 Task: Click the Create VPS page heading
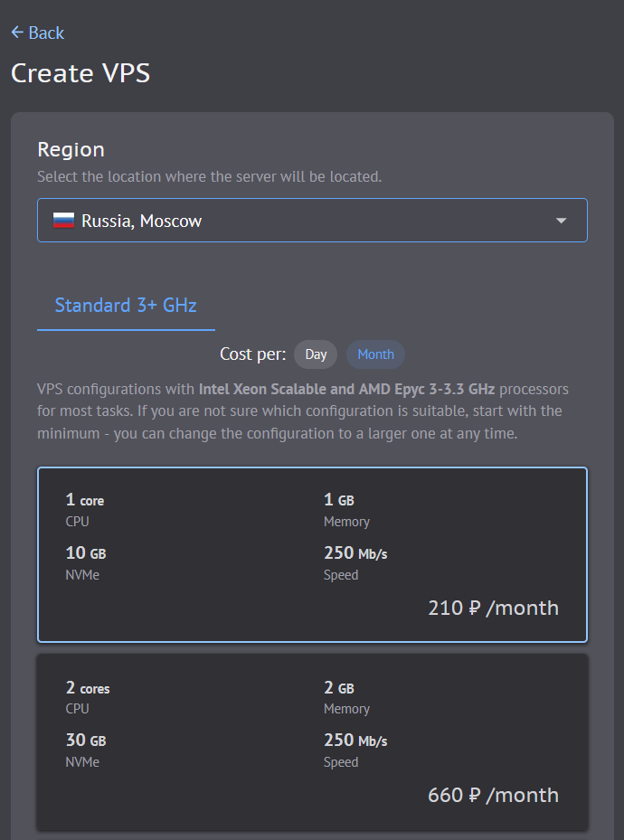(80, 73)
